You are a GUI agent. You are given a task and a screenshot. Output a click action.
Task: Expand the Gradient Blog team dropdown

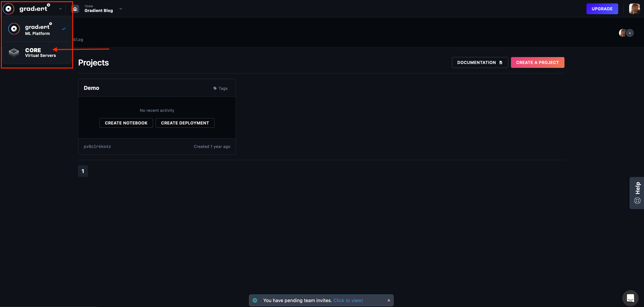coord(121,9)
